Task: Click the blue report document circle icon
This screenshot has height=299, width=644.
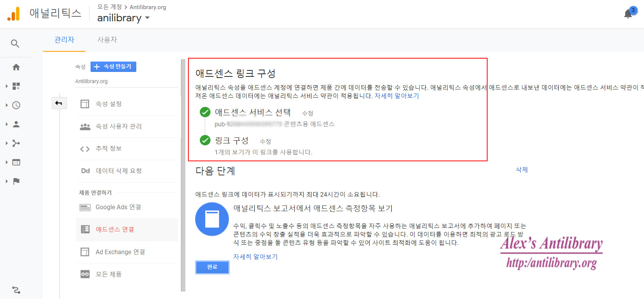Action: (x=212, y=219)
